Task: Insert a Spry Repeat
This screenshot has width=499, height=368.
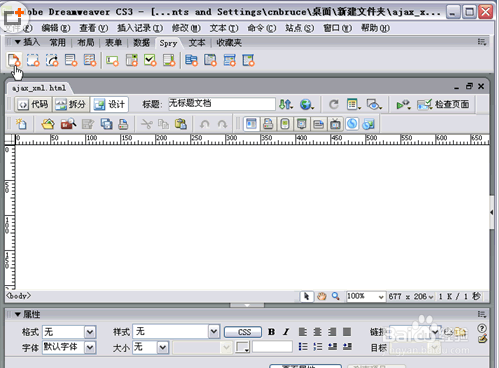Action: click(52, 60)
